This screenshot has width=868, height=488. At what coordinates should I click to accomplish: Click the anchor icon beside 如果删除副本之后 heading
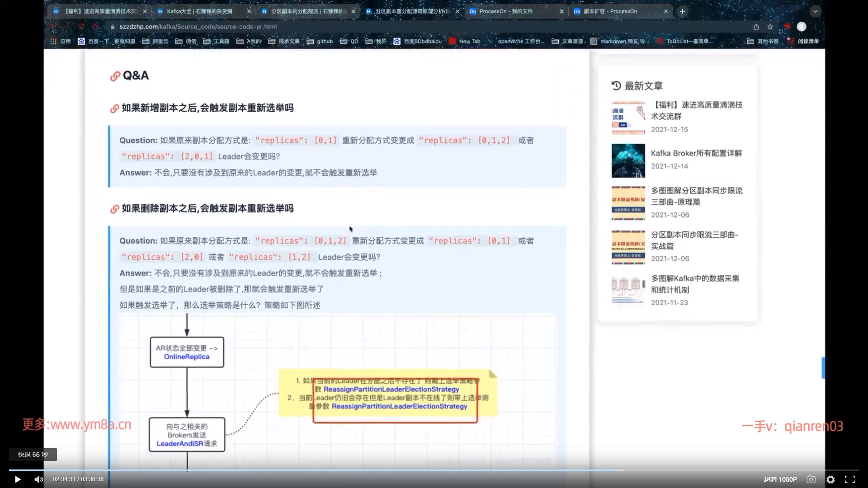pos(114,209)
